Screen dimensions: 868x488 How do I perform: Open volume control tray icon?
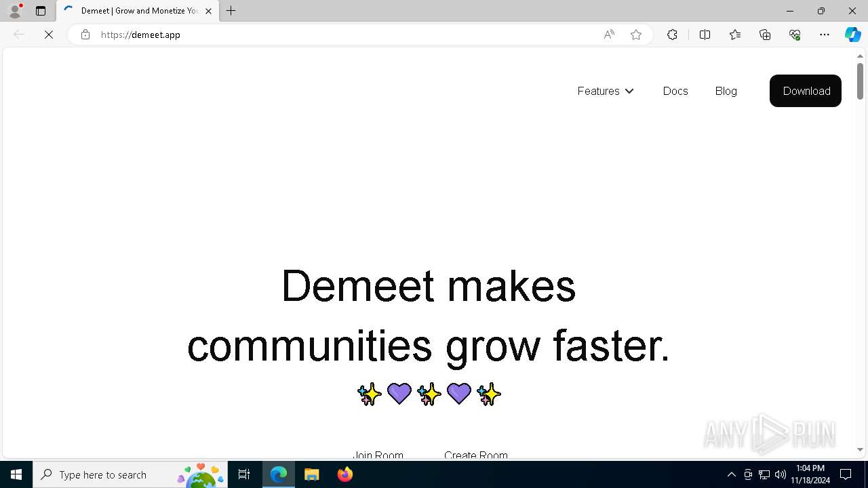[x=781, y=474]
